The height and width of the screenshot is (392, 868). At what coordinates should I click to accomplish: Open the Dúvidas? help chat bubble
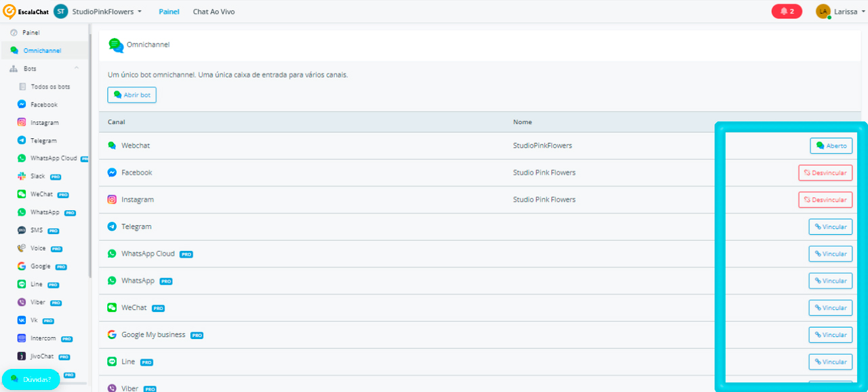point(31,379)
